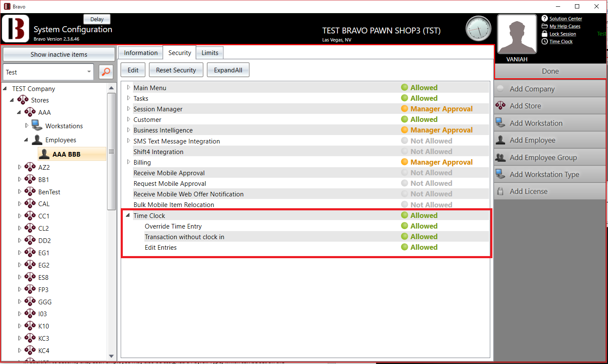The image size is (608, 364).
Task: Expand the Billing security group
Action: [128, 162]
